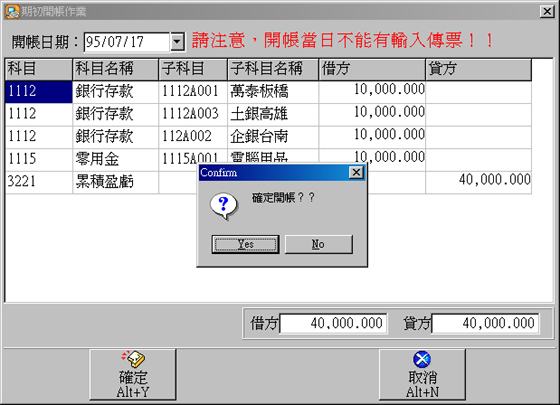Click the 零用金 account name cell
Screen dimensions: 560x405
tap(115, 159)
